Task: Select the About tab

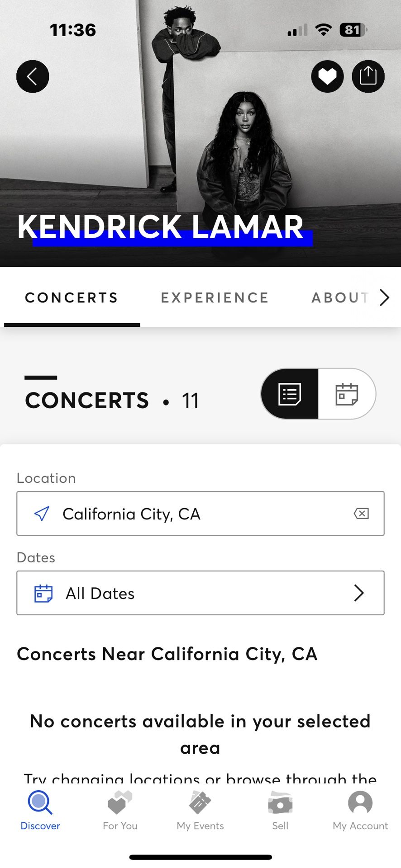Action: point(340,298)
